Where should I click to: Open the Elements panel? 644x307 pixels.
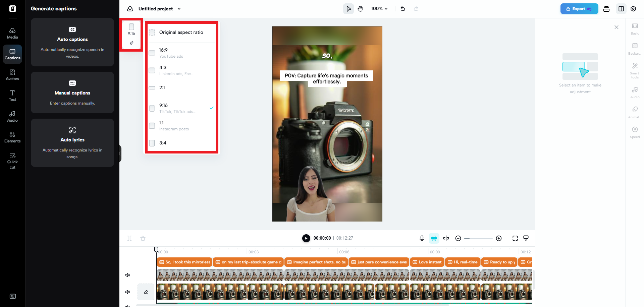click(x=12, y=136)
